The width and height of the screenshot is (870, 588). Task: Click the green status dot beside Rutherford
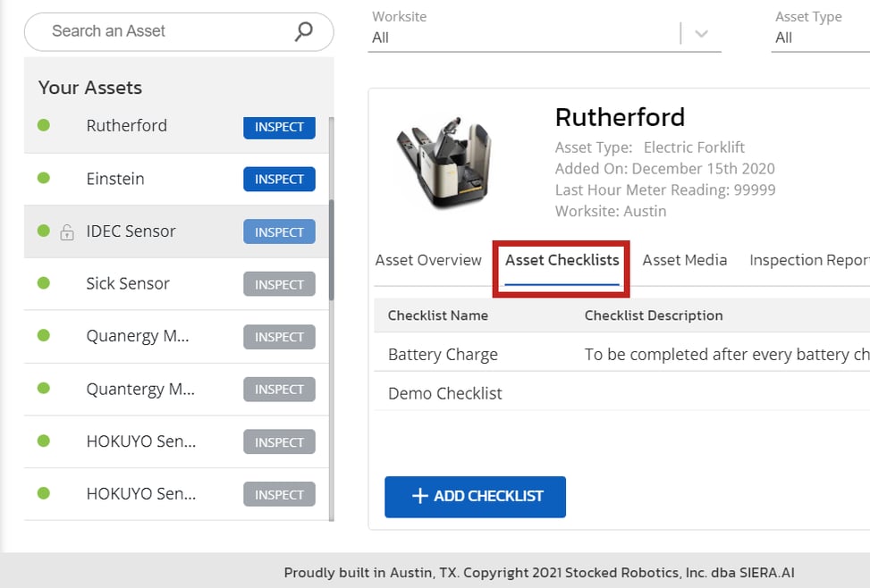tap(44, 126)
